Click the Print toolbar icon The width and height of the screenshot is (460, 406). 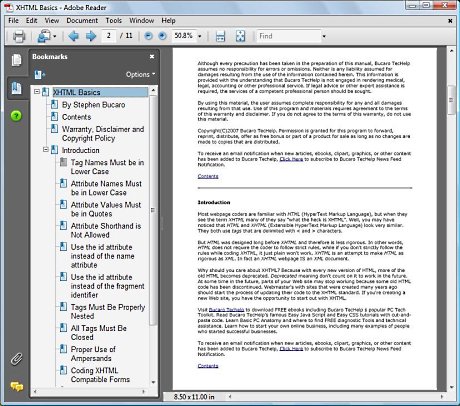[x=19, y=36]
